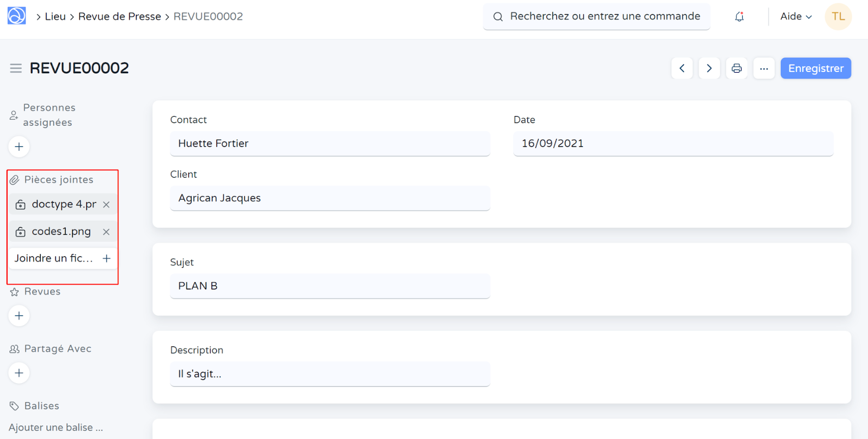Click the Enregistrer button
Screen dimensions: 868x439
(x=815, y=68)
